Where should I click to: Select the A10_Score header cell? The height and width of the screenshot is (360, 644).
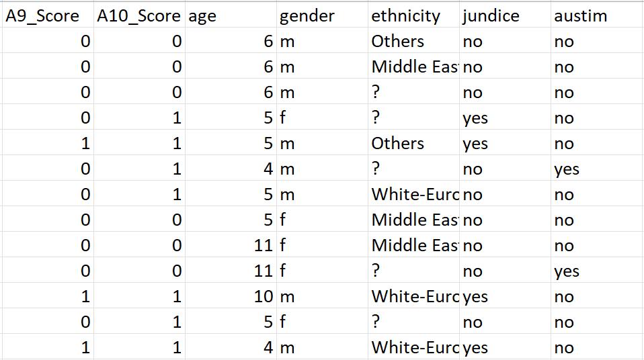pyautogui.click(x=139, y=15)
